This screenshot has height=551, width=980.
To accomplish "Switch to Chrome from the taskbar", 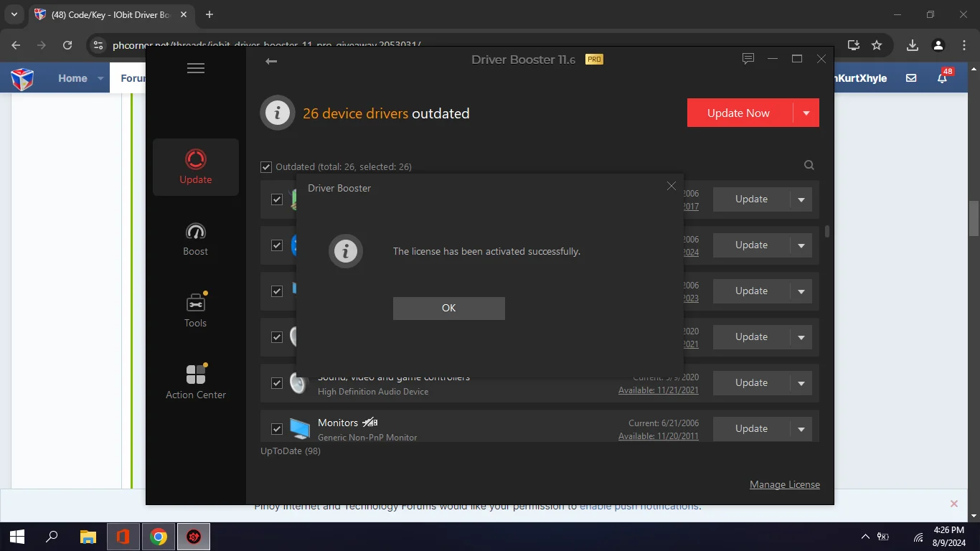I will 159,537.
